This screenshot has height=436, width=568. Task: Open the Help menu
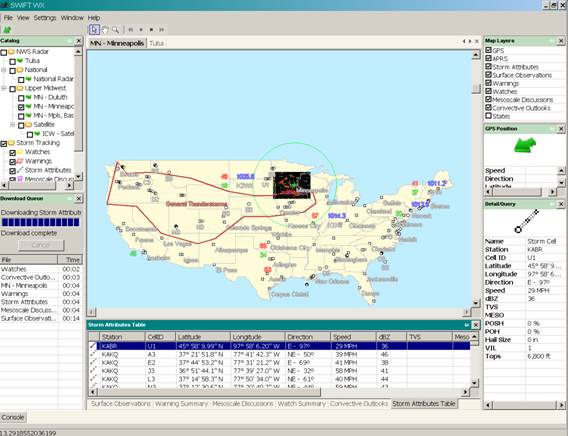pyautogui.click(x=94, y=18)
